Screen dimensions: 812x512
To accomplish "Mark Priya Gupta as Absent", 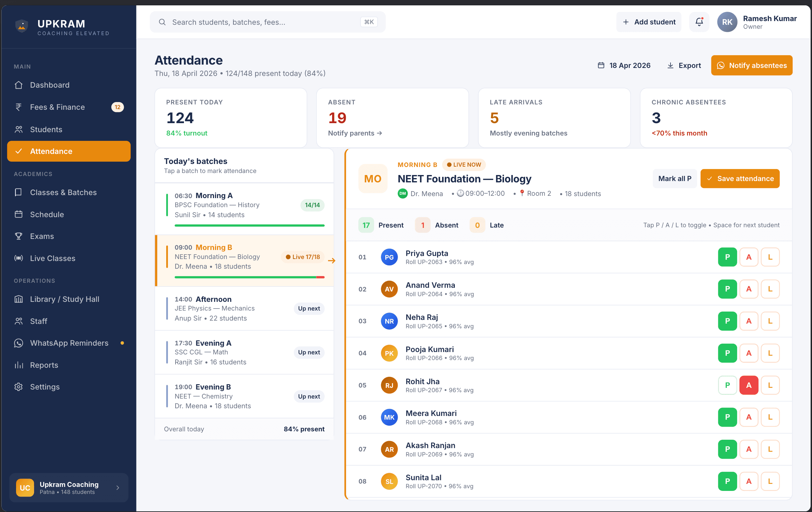I will click(x=748, y=257).
